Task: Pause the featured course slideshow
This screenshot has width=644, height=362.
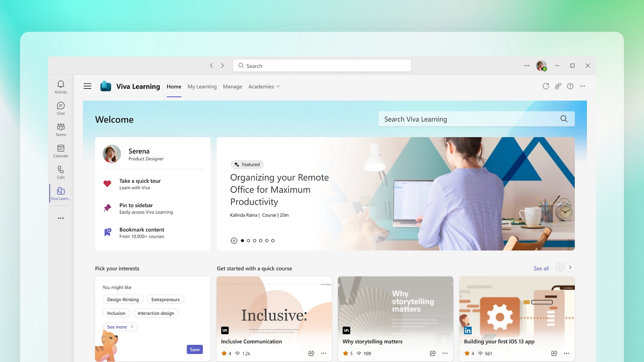Action: (233, 240)
